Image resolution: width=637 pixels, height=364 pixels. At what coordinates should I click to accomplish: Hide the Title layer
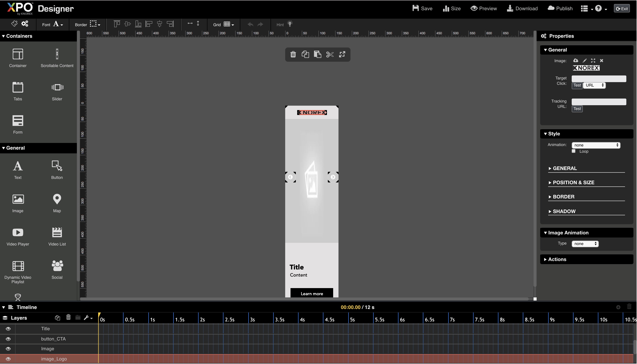pos(8,329)
